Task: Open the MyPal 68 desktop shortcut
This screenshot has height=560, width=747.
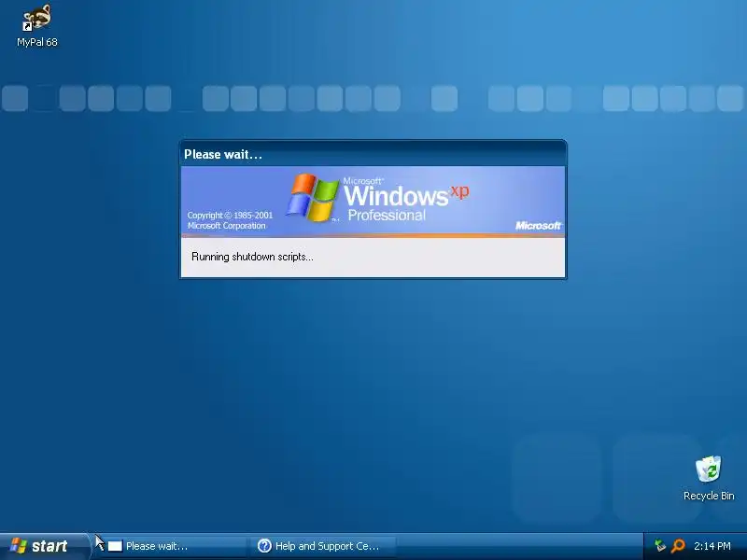Action: click(x=36, y=26)
